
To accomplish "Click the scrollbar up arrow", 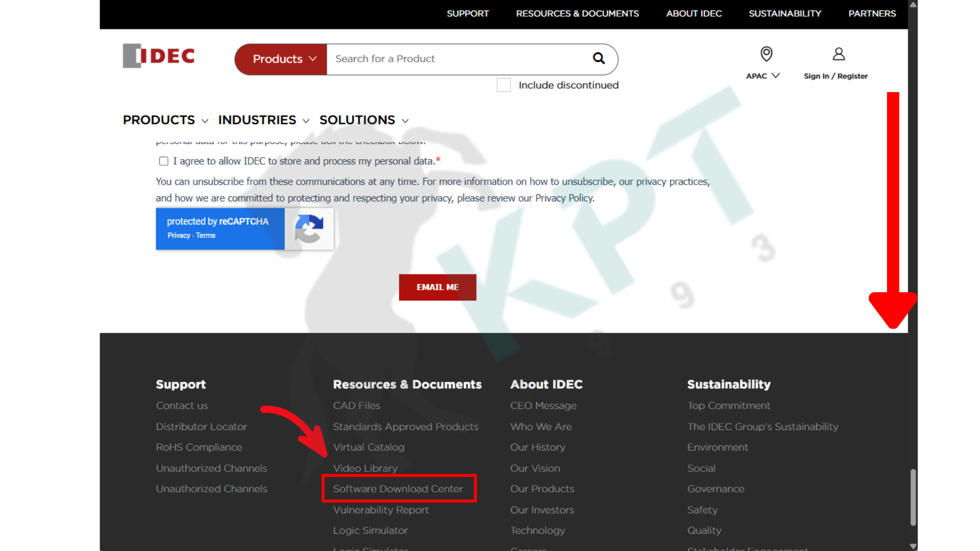I will (x=913, y=5).
